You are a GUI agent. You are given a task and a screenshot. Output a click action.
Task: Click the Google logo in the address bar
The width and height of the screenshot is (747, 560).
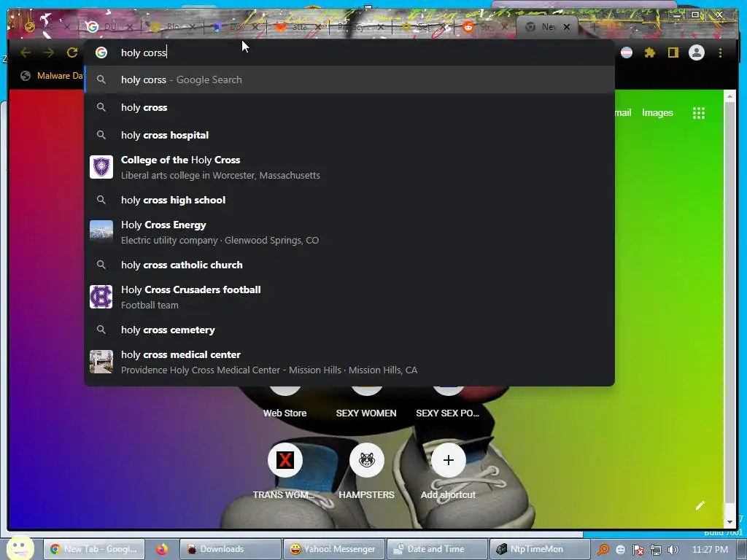point(101,52)
